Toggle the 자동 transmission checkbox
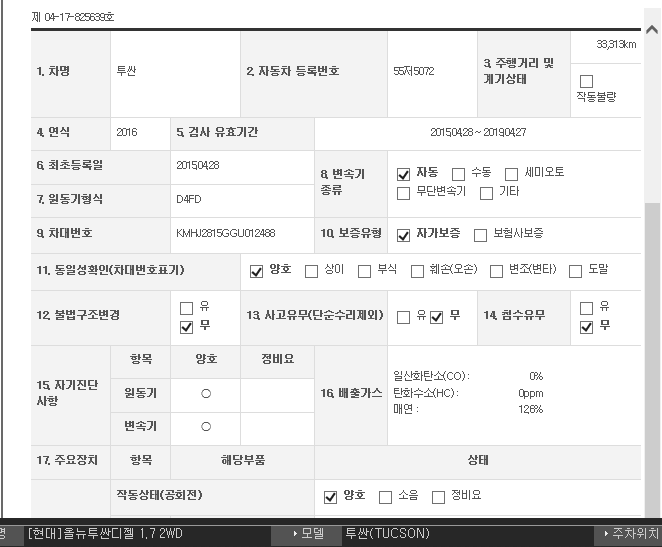Screen dimensions: 662x547 click(404, 174)
